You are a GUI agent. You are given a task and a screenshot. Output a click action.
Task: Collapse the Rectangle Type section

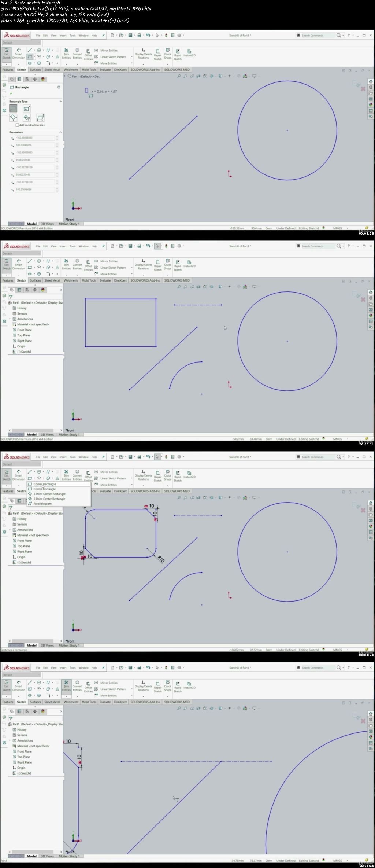click(60, 102)
